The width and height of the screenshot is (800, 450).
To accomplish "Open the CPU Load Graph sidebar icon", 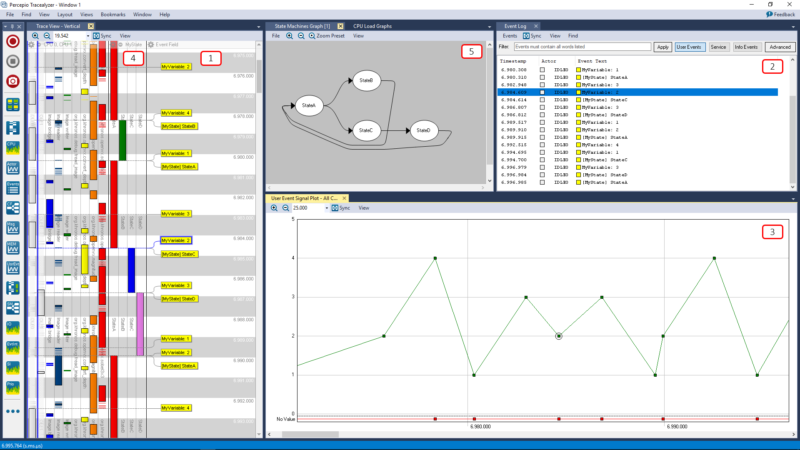I will pos(14,146).
